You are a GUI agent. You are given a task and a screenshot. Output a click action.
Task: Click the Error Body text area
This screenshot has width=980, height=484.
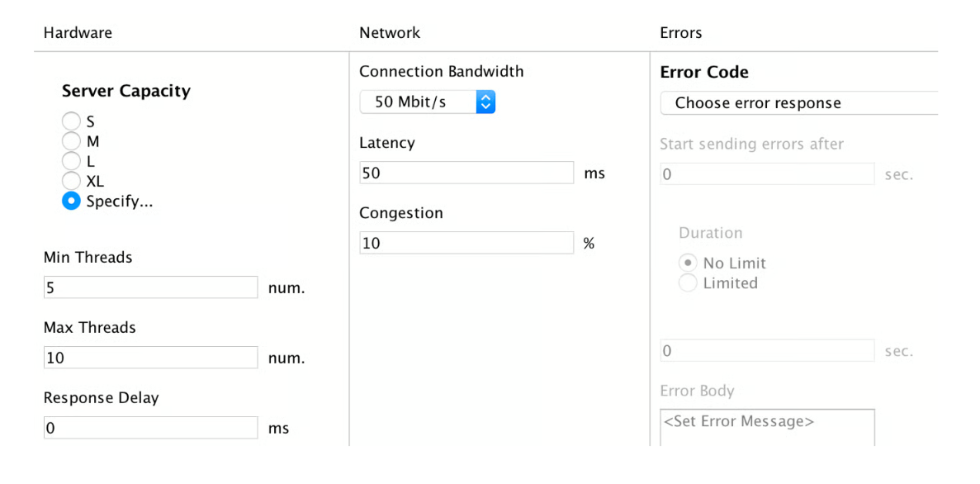(x=766, y=427)
